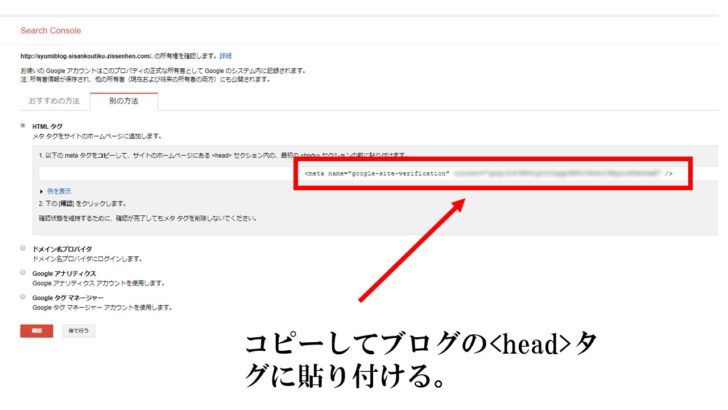Click the メタ タグを削除しないでください note
The height and width of the screenshot is (410, 728).
tap(148, 218)
